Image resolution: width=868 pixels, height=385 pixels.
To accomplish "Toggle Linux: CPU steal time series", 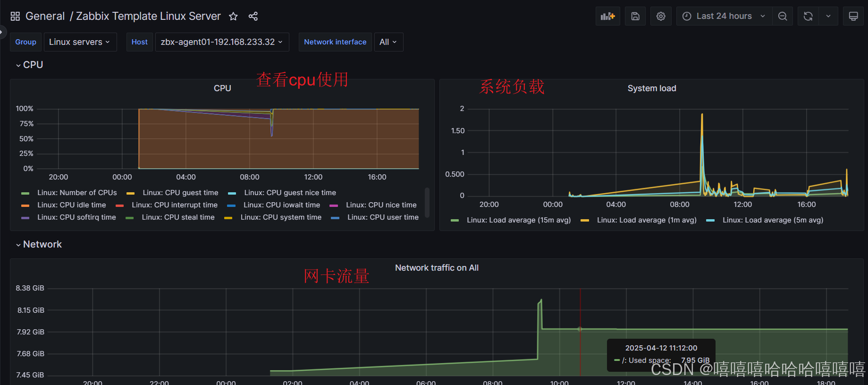I will [178, 217].
